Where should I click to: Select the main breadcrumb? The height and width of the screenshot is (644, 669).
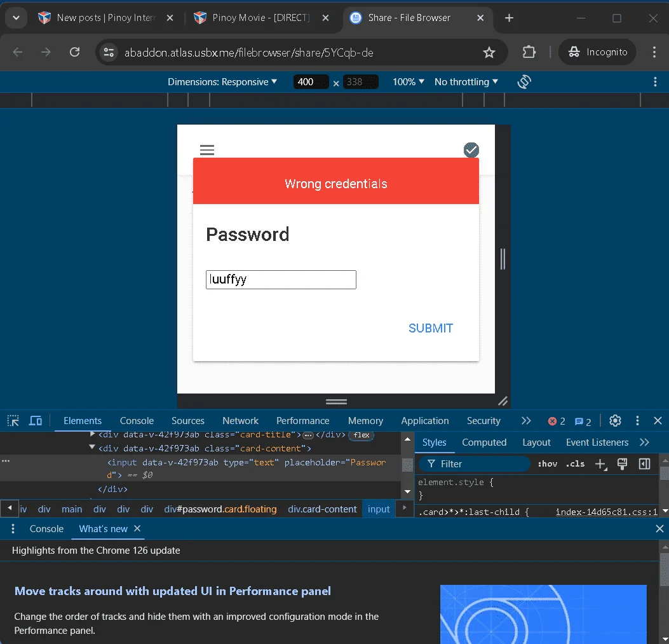tap(72, 509)
